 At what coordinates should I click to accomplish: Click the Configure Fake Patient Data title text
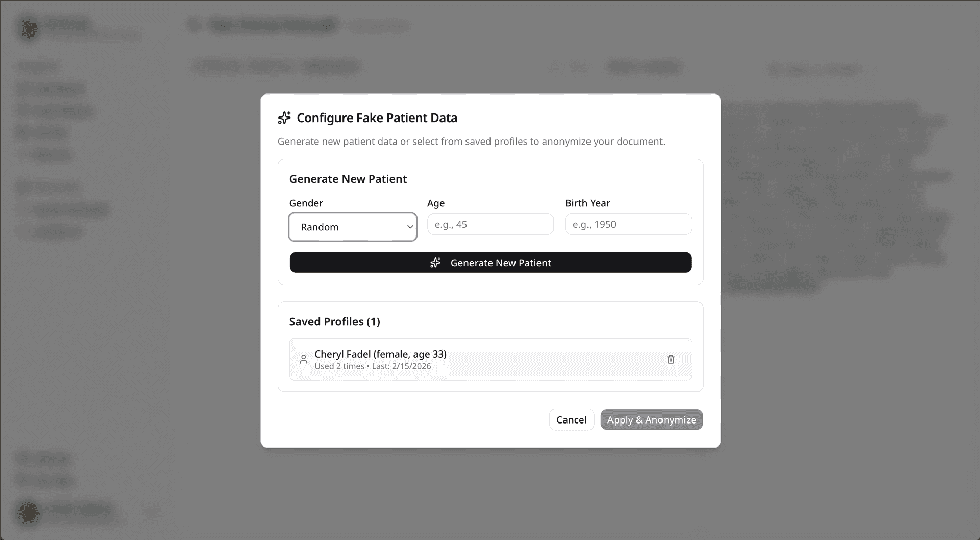click(377, 118)
